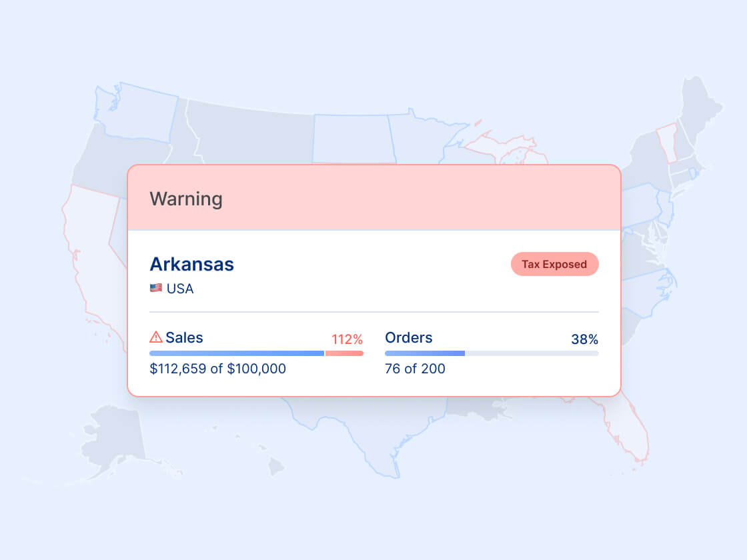
Task: Select the Arkansas state heading
Action: 192,264
